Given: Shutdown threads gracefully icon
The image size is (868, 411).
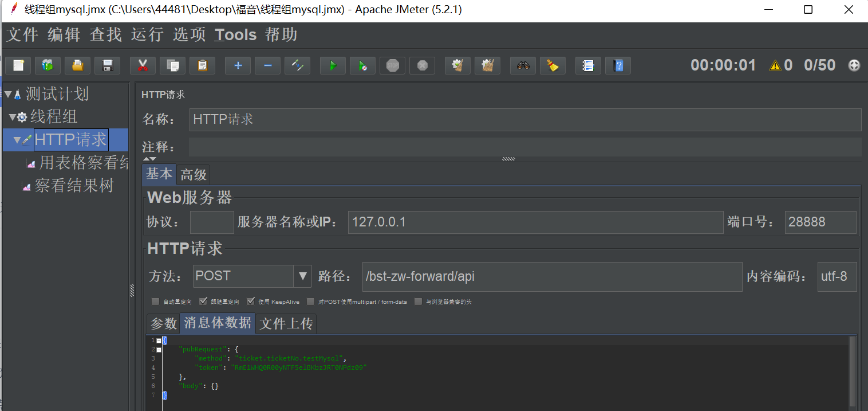Looking at the screenshot, I should pyautogui.click(x=422, y=65).
